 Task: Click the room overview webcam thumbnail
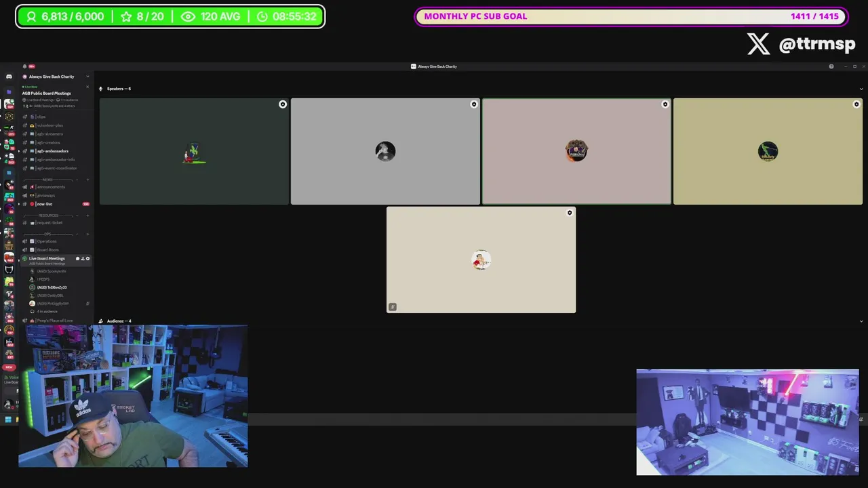click(x=747, y=422)
